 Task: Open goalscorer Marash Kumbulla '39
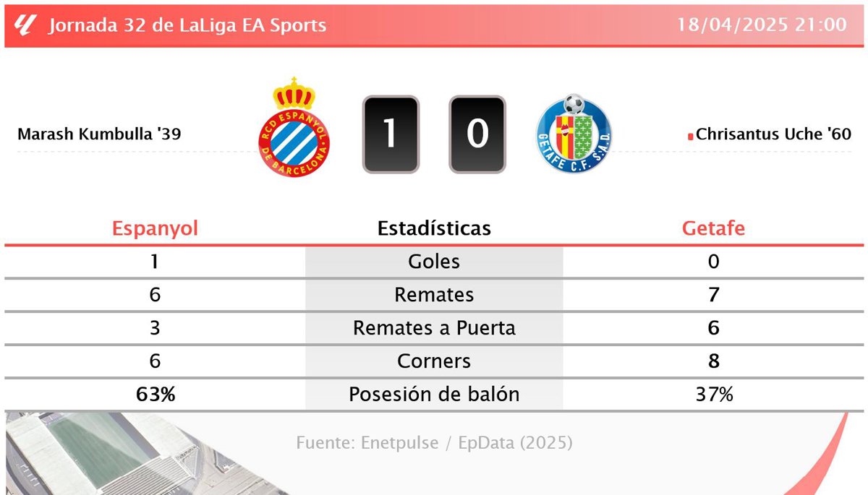point(99,134)
